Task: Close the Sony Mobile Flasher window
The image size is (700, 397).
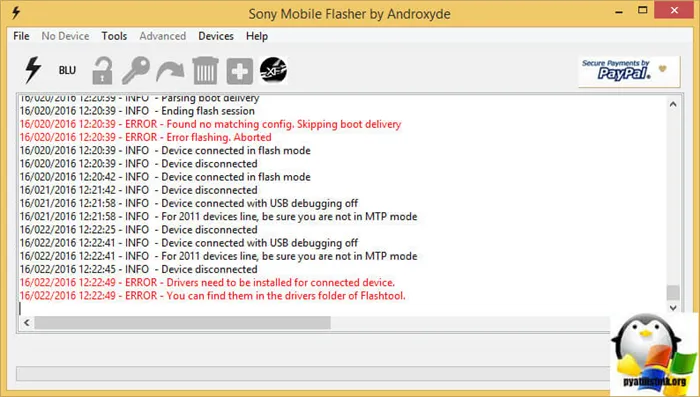Action: tap(674, 10)
